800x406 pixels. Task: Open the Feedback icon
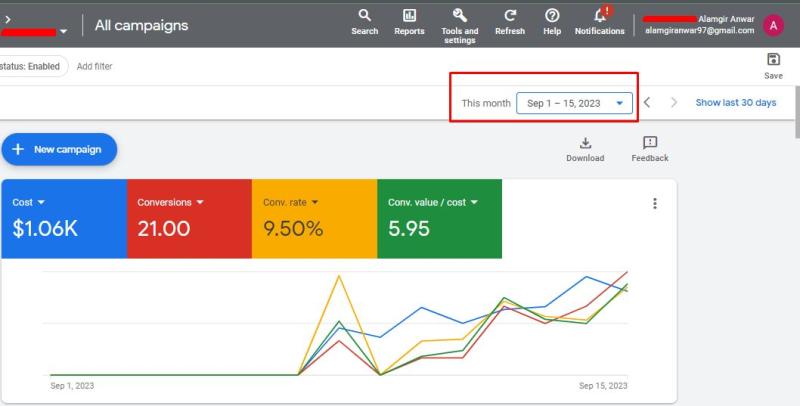coord(650,144)
